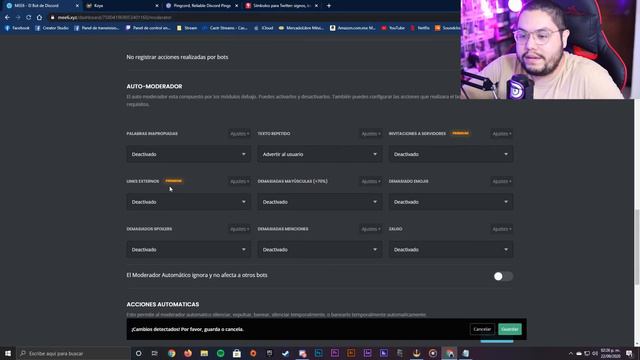
Task: Open Demasiadas Menciones action dropdown
Action: pos(320,250)
